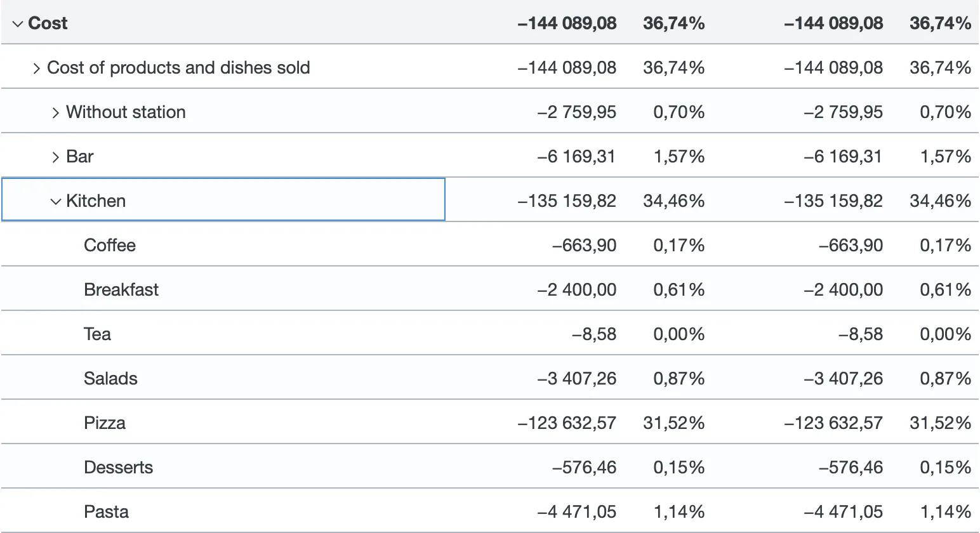This screenshot has width=980, height=533.
Task: Click the Pasta row label
Action: (106, 512)
